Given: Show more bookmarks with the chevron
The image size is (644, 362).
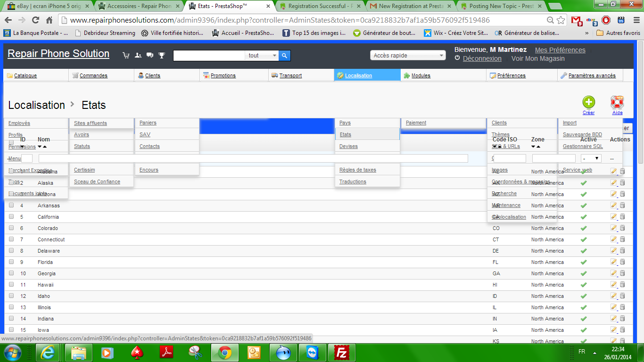Looking at the screenshot, I should 587,33.
